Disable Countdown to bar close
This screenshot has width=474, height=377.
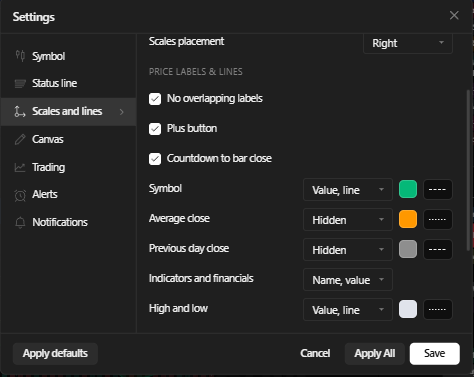coord(155,159)
